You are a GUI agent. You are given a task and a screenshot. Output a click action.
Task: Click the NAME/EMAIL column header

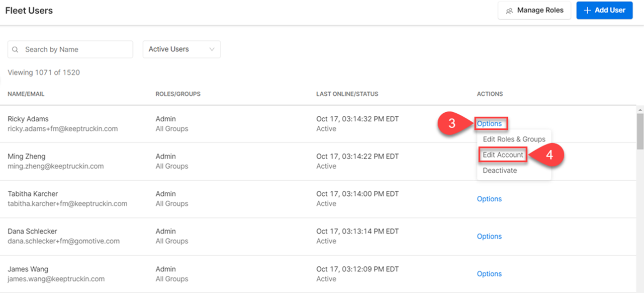click(26, 94)
